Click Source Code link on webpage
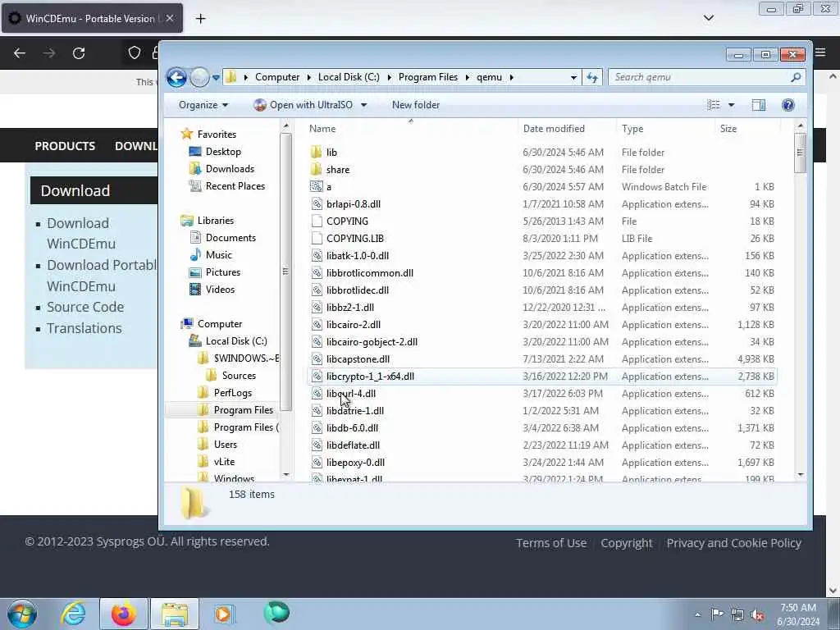 [x=85, y=307]
